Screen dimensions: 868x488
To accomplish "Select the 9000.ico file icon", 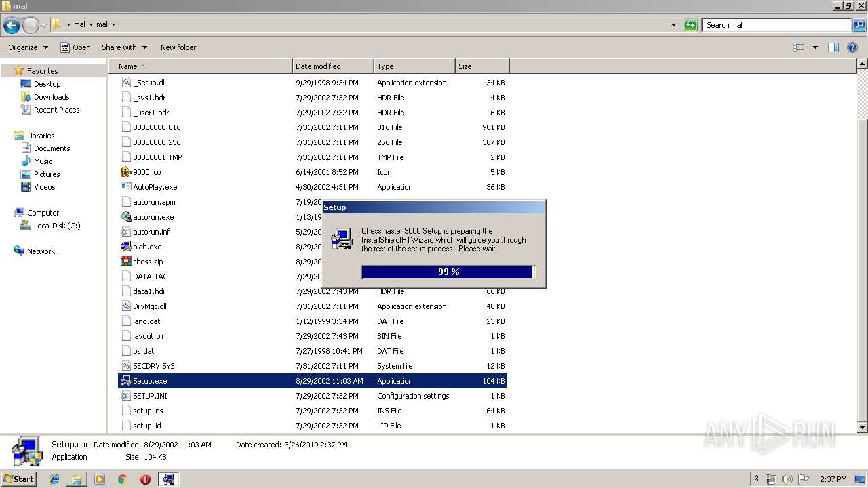I will pyautogui.click(x=125, y=172).
